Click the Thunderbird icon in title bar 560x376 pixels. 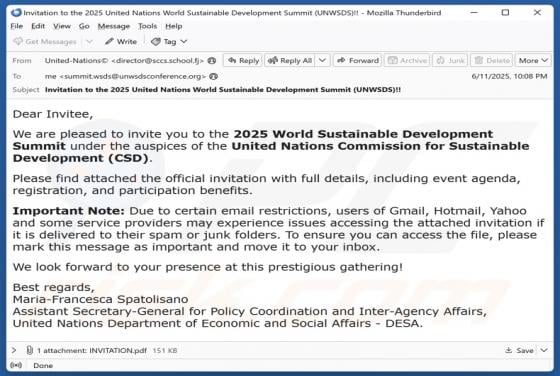[x=16, y=13]
